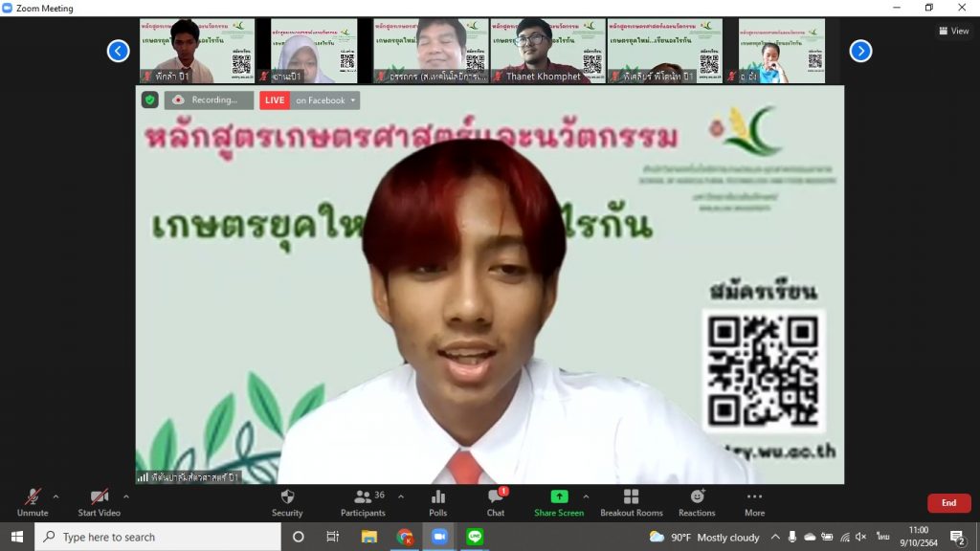Expand audio options arrow beside Unmute

click(56, 496)
